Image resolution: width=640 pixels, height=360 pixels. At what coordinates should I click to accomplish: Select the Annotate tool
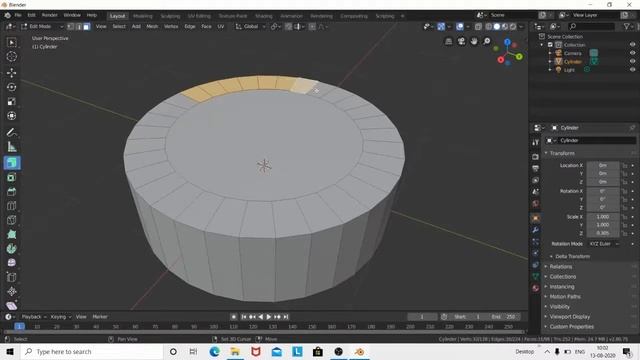click(x=11, y=132)
